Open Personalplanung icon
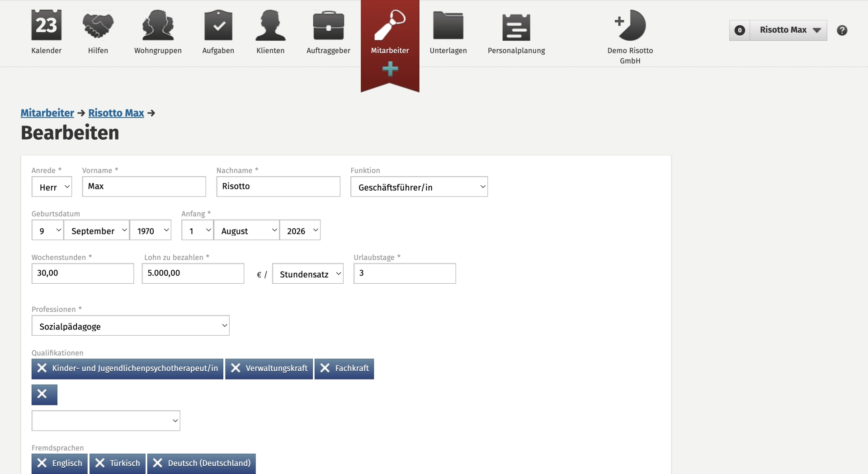The height and width of the screenshot is (474, 868). point(516,27)
